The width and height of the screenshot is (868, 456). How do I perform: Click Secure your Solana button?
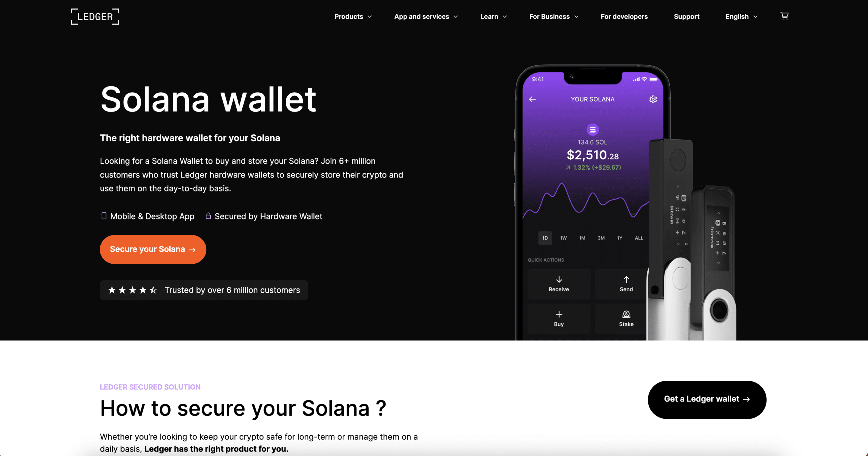pyautogui.click(x=153, y=249)
